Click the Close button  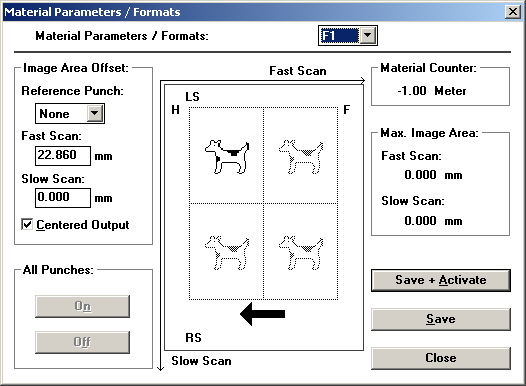point(441,358)
